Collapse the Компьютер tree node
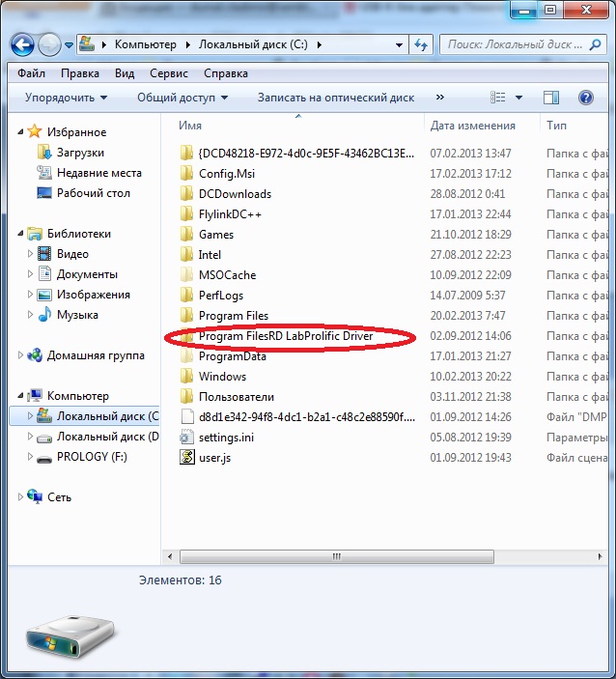This screenshot has width=616, height=679. 20,395
